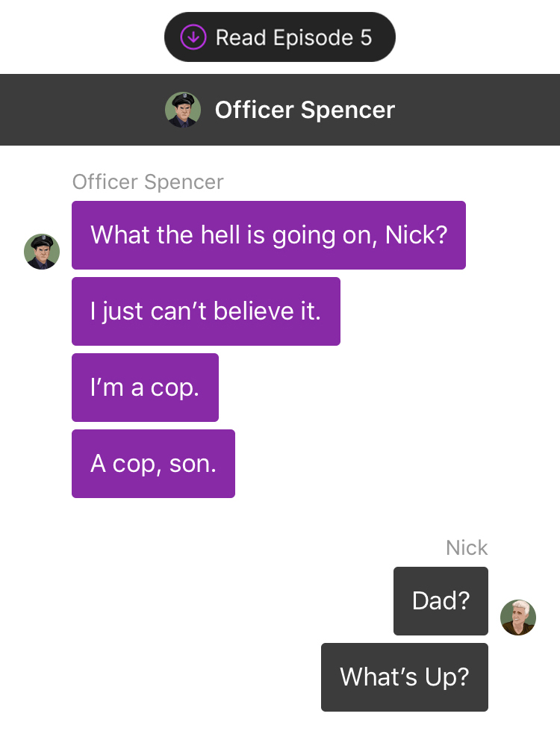Viewport: 560px width, 743px height.
Task: Click the 'Dad?' reply bubble
Action: click(441, 601)
